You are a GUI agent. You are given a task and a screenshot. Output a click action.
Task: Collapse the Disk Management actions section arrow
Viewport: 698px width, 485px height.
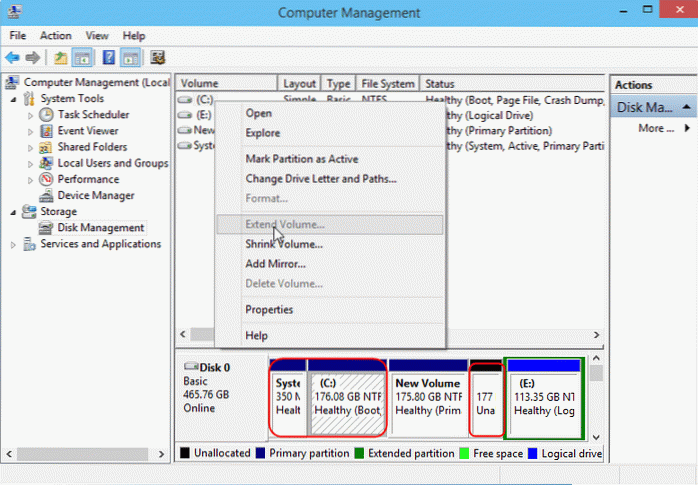pos(686,107)
